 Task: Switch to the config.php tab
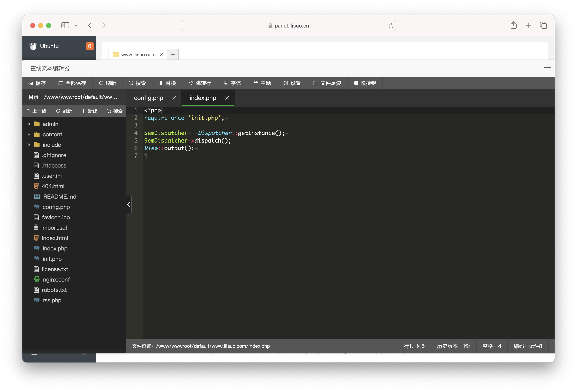click(x=148, y=98)
